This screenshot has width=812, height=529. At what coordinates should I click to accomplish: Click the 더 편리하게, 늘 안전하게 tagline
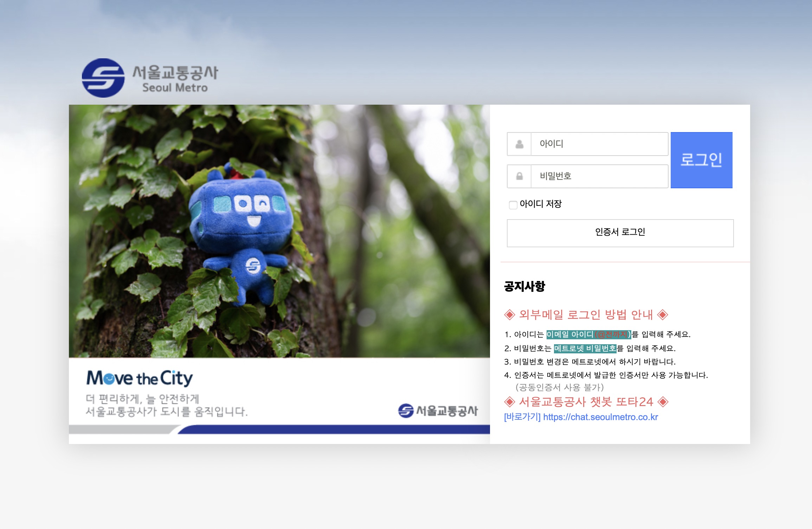click(x=142, y=399)
